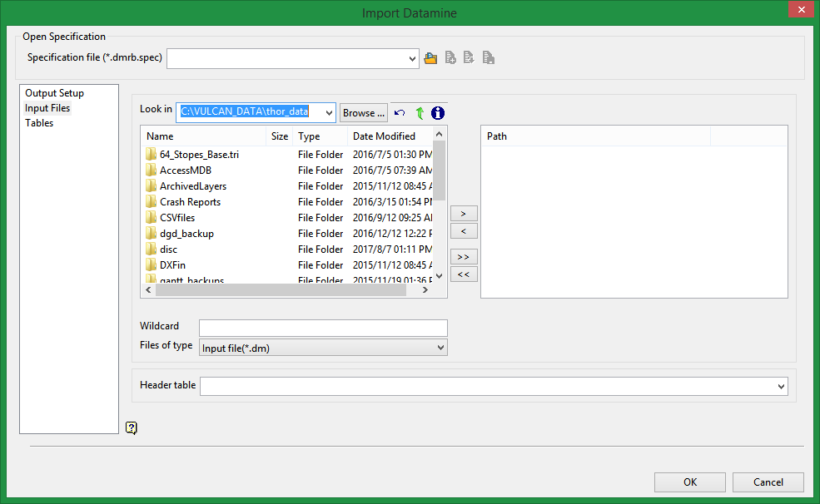The height and width of the screenshot is (504, 820).
Task: Click the last grey specification document icon
Action: 489,58
